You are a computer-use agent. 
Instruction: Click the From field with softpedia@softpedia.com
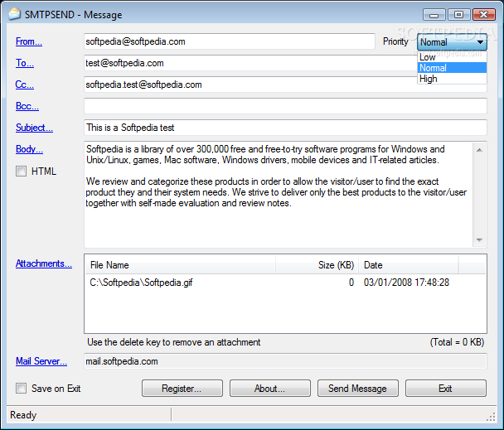230,41
